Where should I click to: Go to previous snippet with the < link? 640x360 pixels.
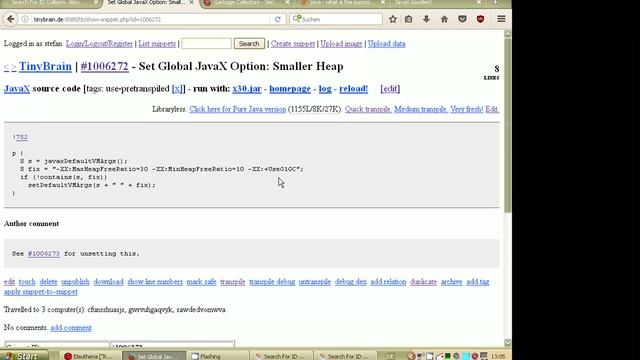[6, 67]
